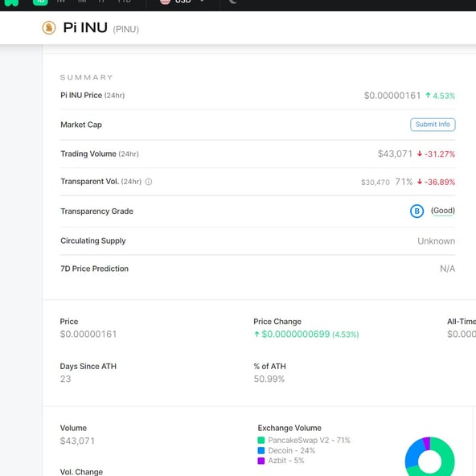Click the green 4.53% price change in summary
This screenshot has width=476, height=476.
coord(440,96)
